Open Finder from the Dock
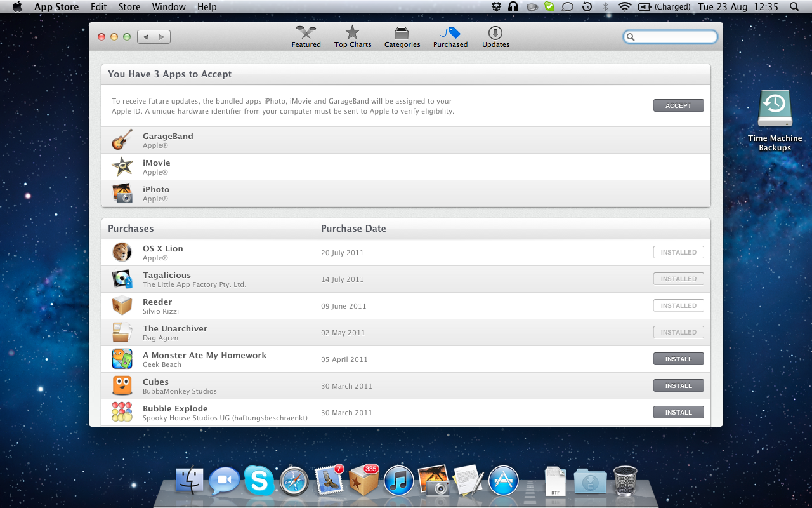This screenshot has height=508, width=812. tap(189, 481)
